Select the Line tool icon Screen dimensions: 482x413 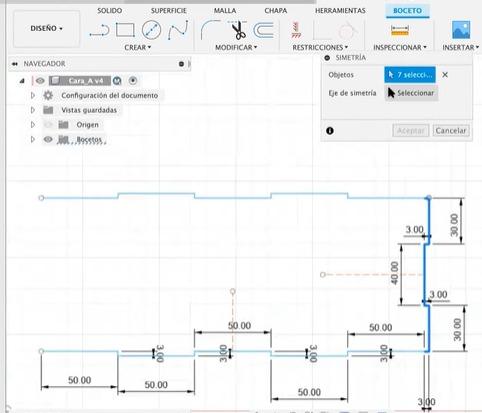[x=99, y=30]
